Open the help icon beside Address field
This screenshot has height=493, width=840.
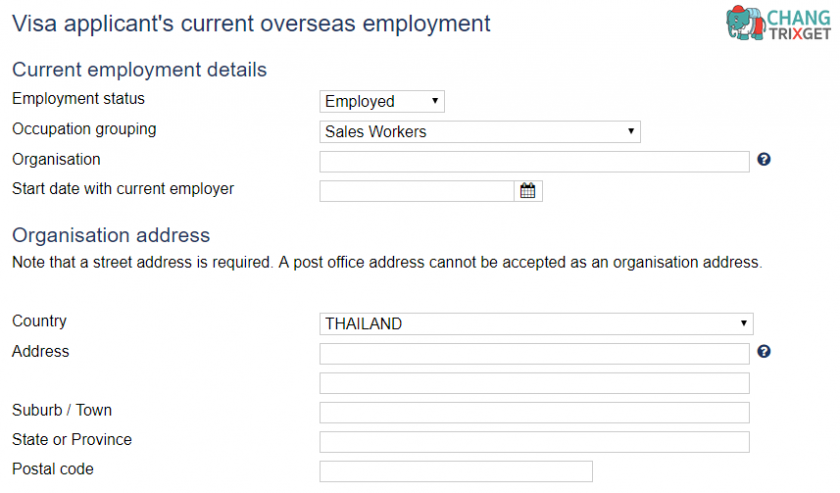pos(763,351)
